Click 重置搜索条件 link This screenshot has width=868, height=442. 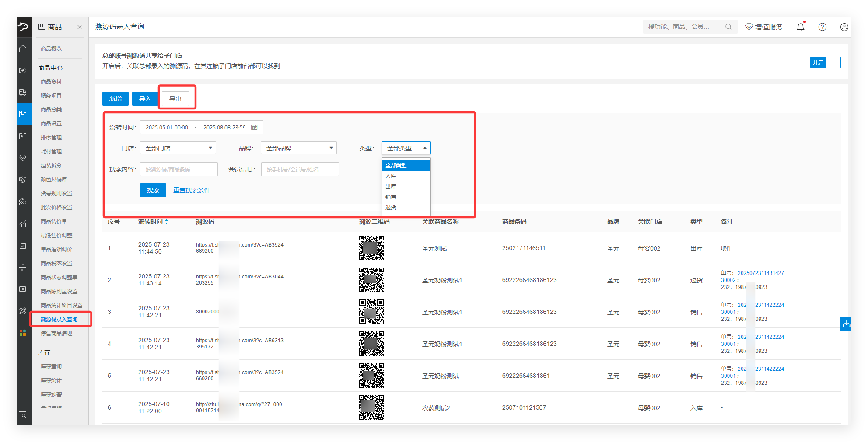192,190
